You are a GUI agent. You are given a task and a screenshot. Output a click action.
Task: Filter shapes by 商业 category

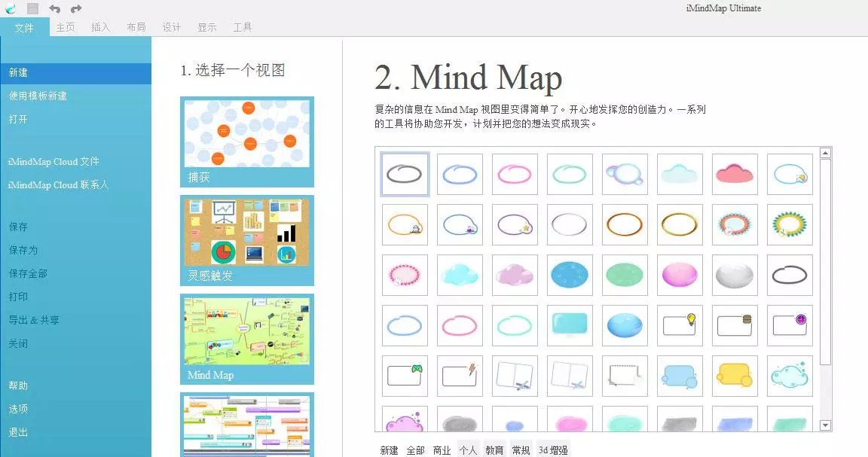pos(442,450)
